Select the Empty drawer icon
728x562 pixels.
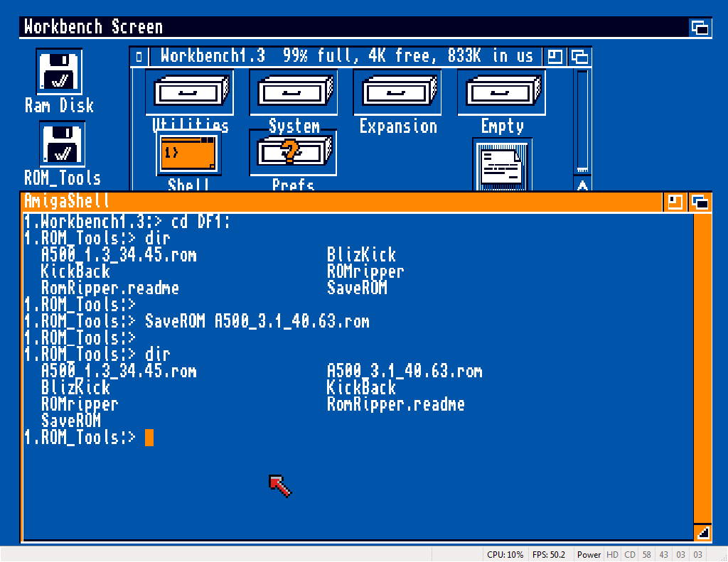click(501, 93)
